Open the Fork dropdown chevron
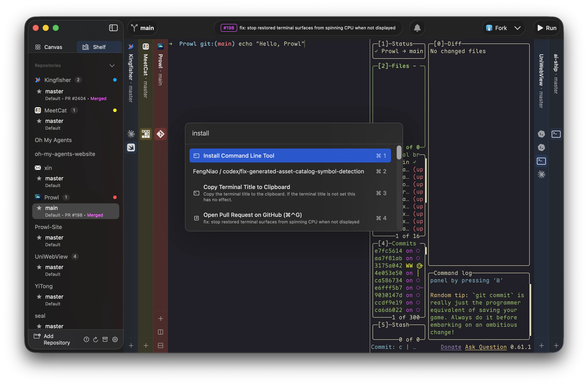The image size is (588, 385). tap(517, 28)
